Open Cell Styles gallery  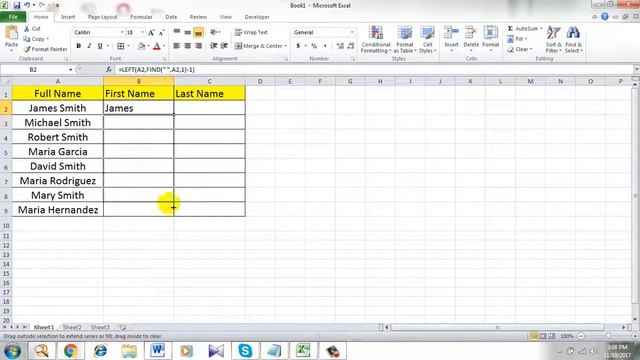point(427,40)
